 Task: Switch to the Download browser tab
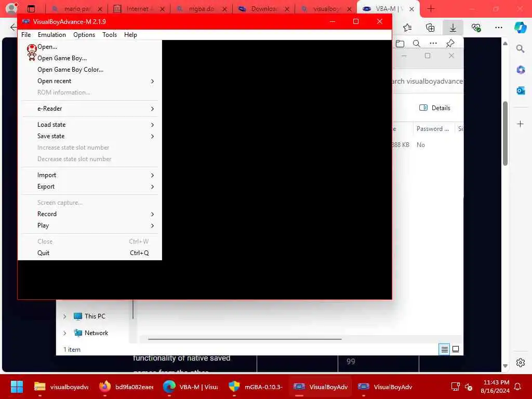click(263, 9)
